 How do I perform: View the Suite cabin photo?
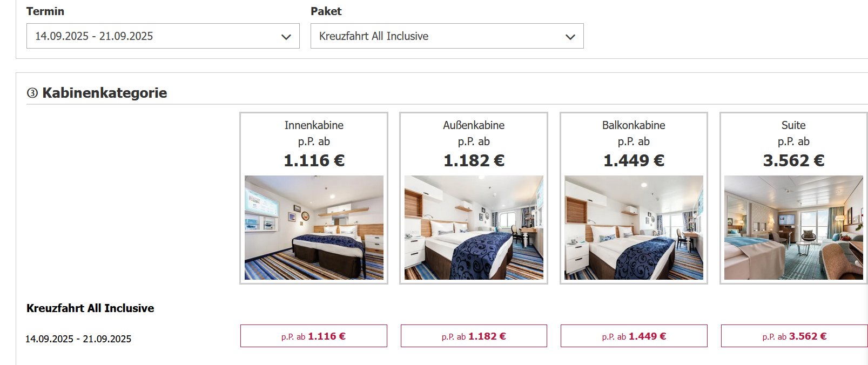pyautogui.click(x=793, y=227)
